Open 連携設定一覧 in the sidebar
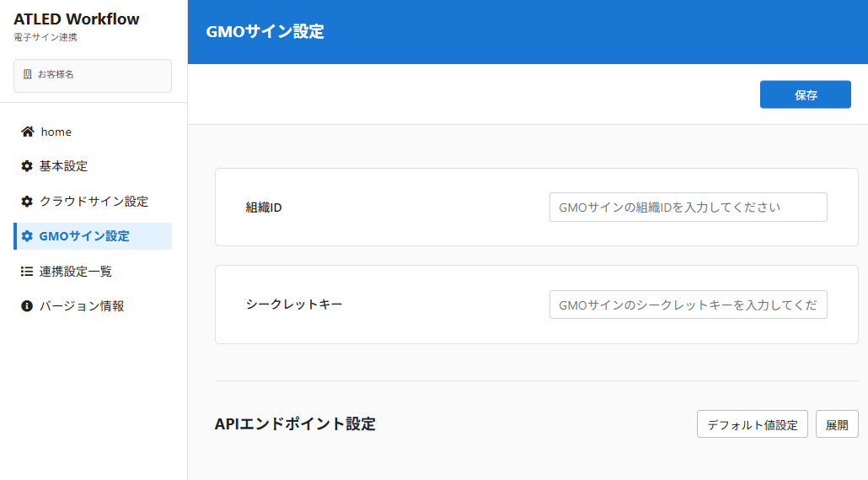 (93, 271)
